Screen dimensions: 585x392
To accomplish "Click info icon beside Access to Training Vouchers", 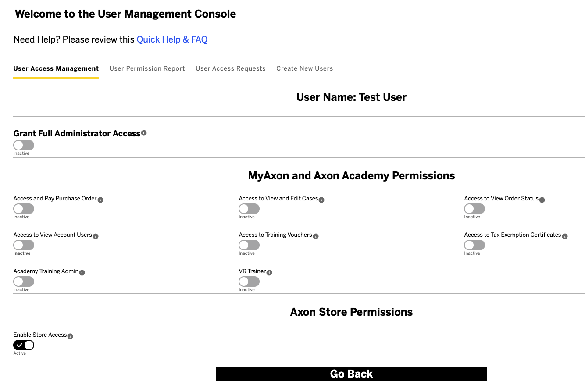I will point(315,236).
